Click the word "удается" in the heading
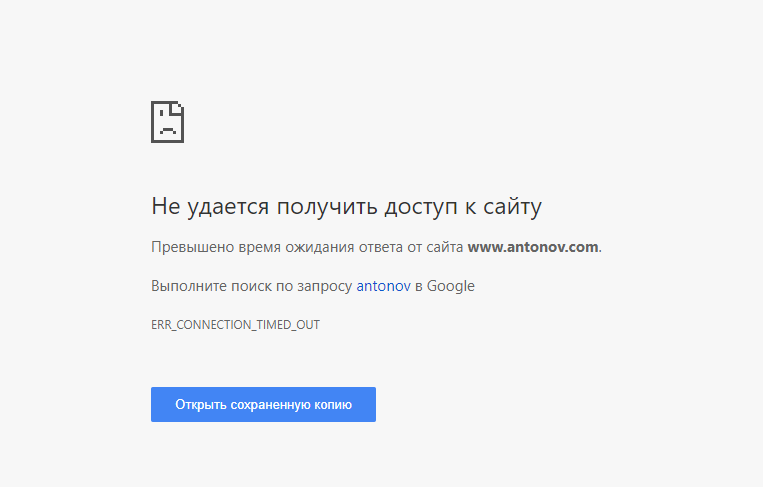This screenshot has height=487, width=763. [228, 207]
